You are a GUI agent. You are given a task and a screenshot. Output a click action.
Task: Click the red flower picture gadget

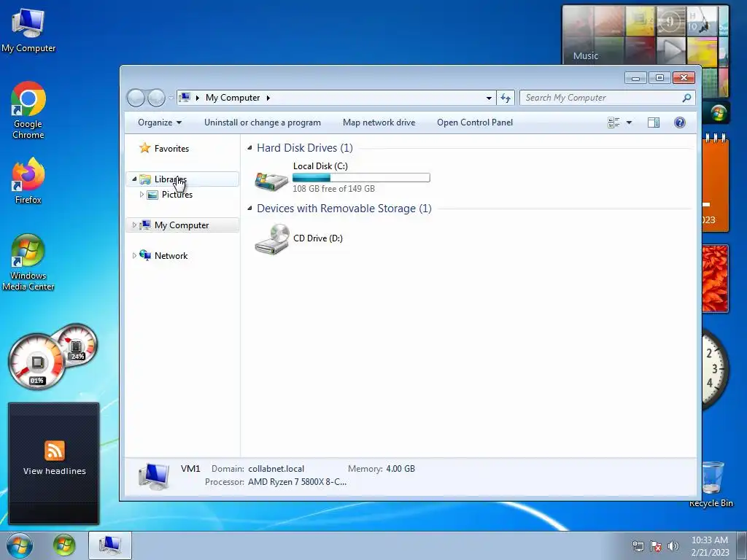point(715,279)
